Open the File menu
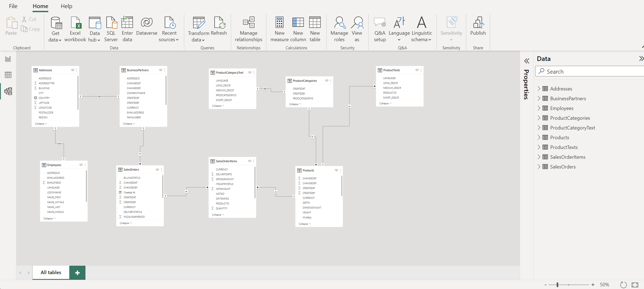Viewport: 644px width, 289px height. tap(13, 6)
